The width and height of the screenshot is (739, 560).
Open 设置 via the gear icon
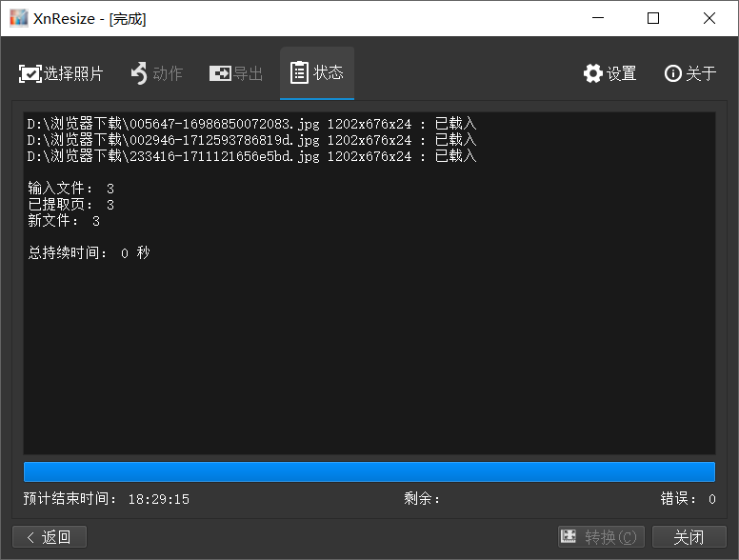[593, 73]
